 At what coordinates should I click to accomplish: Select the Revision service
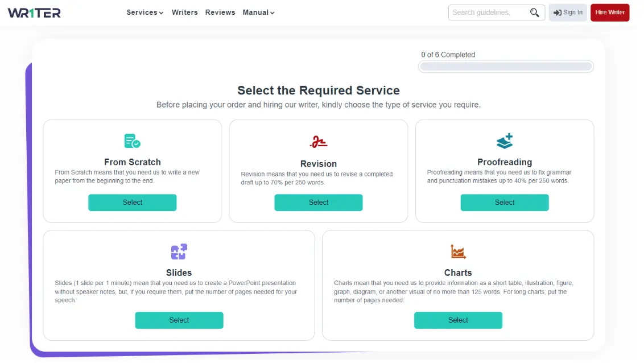click(319, 203)
